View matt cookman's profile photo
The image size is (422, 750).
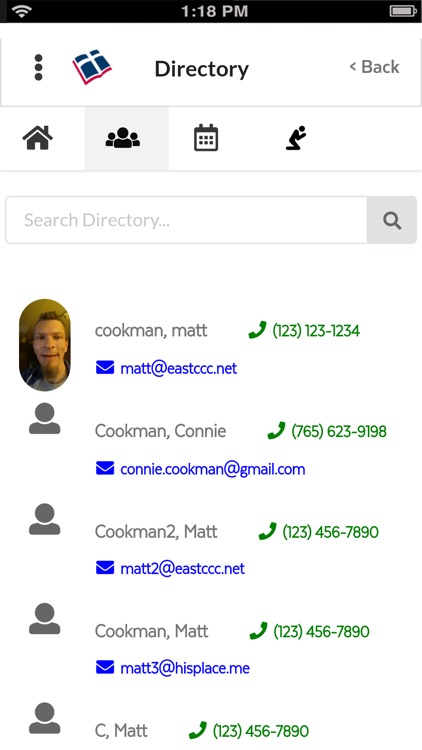pyautogui.click(x=45, y=345)
